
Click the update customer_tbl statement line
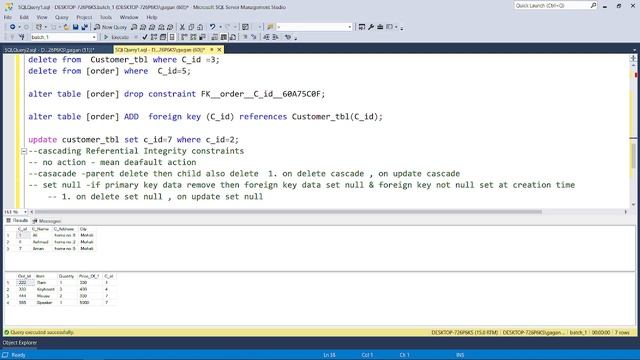coord(133,140)
